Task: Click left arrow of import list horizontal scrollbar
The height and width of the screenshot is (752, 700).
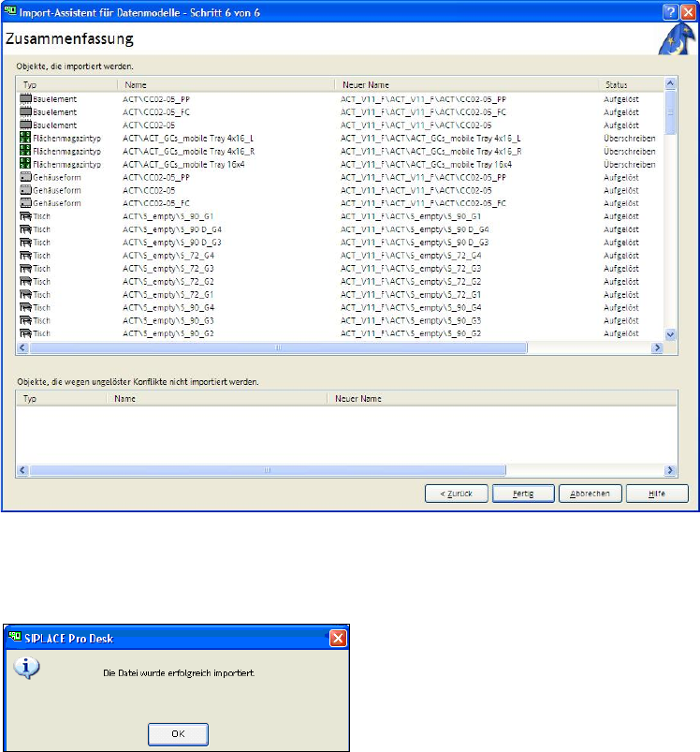Action: (x=22, y=347)
